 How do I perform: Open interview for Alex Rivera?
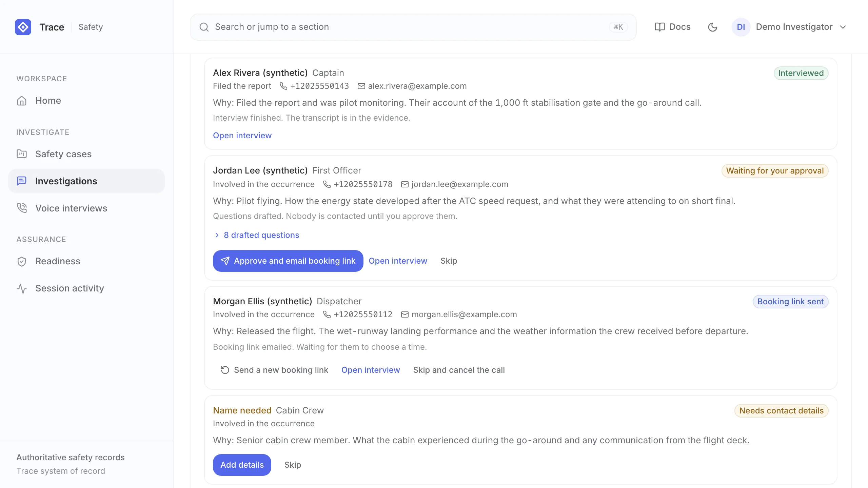242,136
